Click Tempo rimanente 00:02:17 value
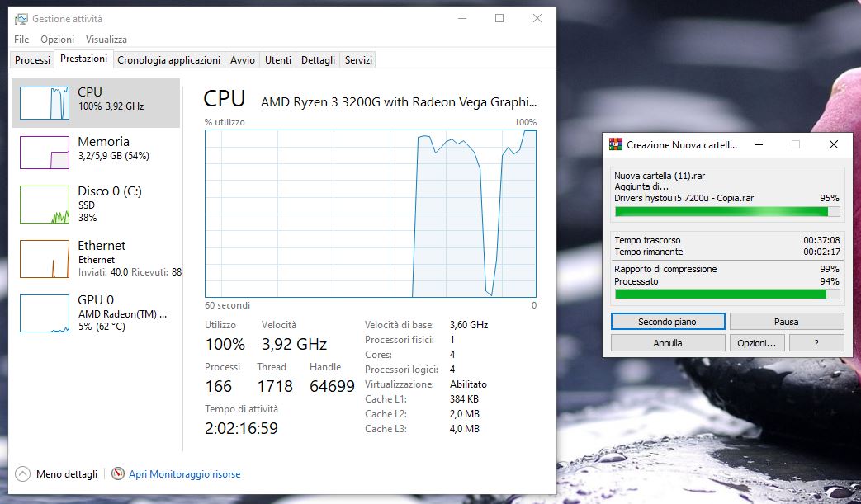This screenshot has height=504, width=861. pos(821,252)
